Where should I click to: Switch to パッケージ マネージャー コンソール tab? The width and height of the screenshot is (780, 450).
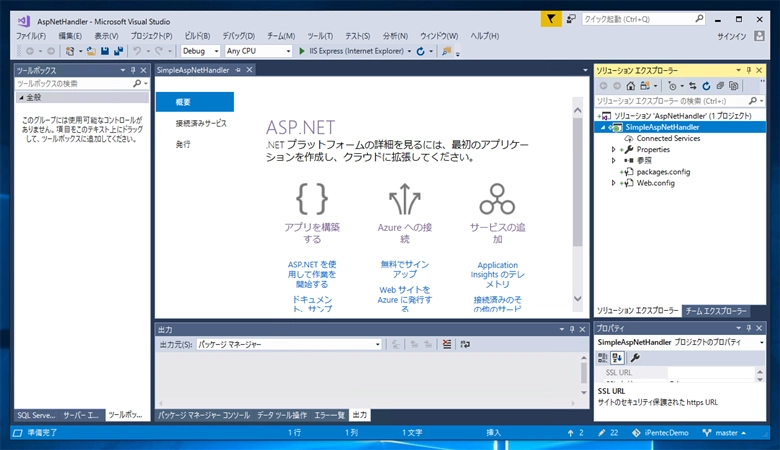pyautogui.click(x=204, y=415)
